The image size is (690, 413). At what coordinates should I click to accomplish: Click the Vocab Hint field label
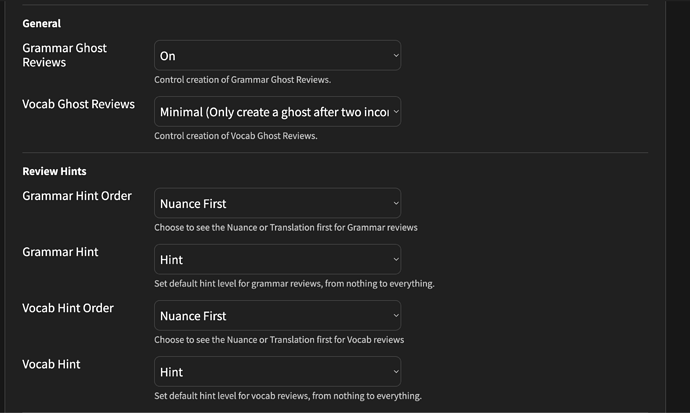[51, 364]
